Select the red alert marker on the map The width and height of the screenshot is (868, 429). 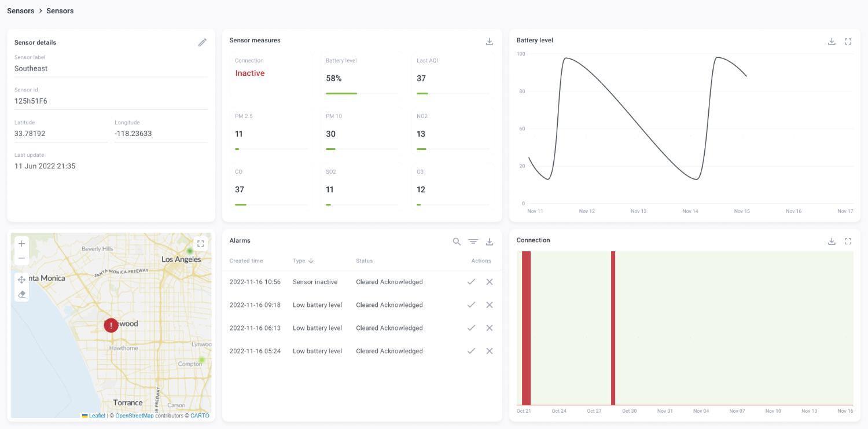(x=111, y=325)
